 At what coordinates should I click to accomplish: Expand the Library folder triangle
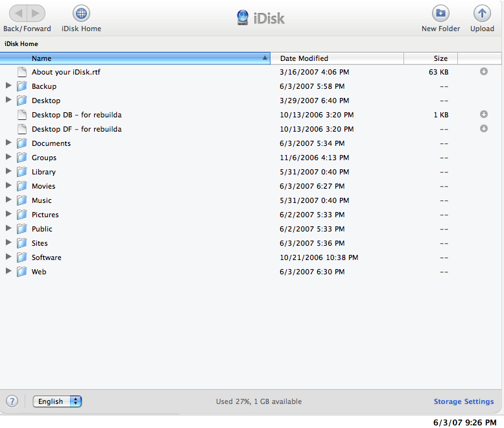[8, 171]
